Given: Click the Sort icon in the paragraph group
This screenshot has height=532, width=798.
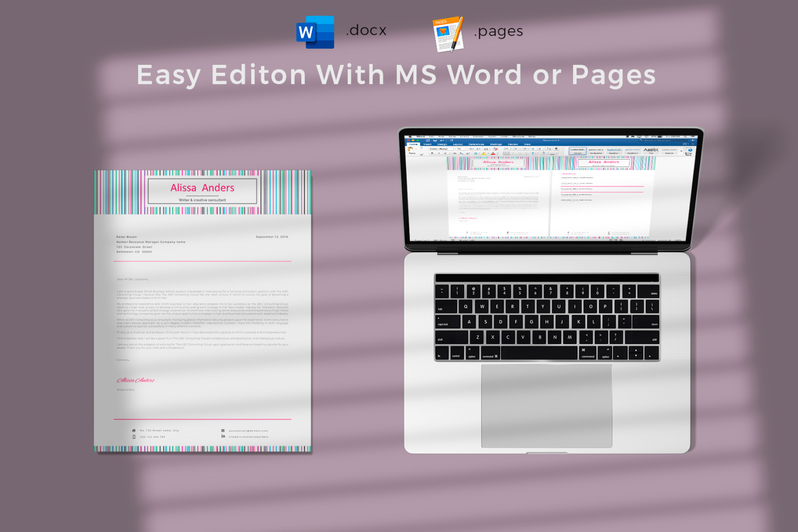Looking at the screenshot, I should [549, 149].
